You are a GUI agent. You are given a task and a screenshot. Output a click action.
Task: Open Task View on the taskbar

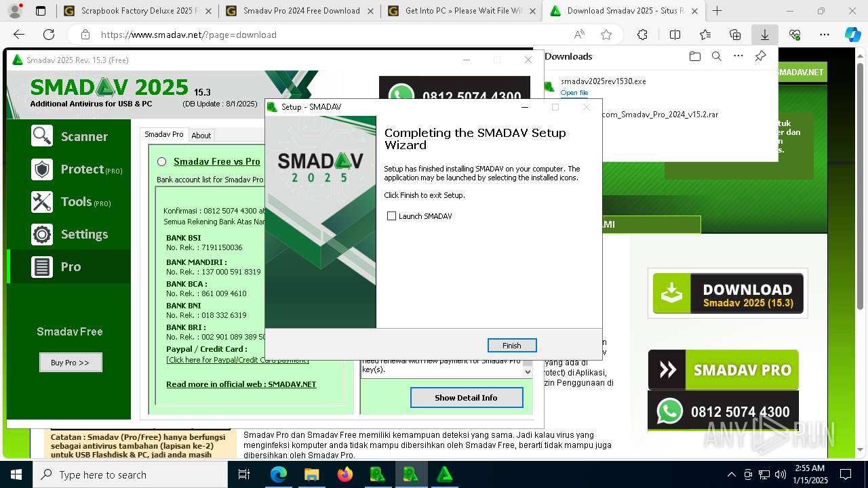pos(244,474)
